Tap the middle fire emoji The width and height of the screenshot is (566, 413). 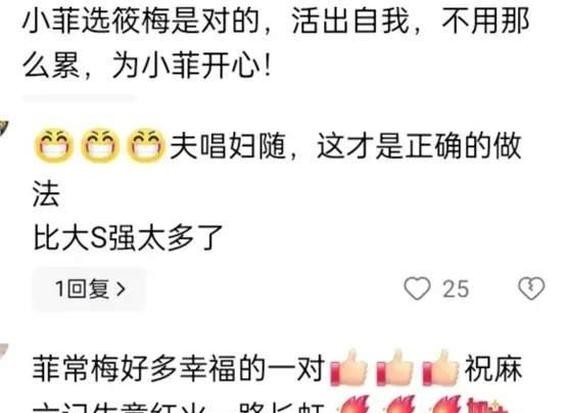tap(400, 404)
